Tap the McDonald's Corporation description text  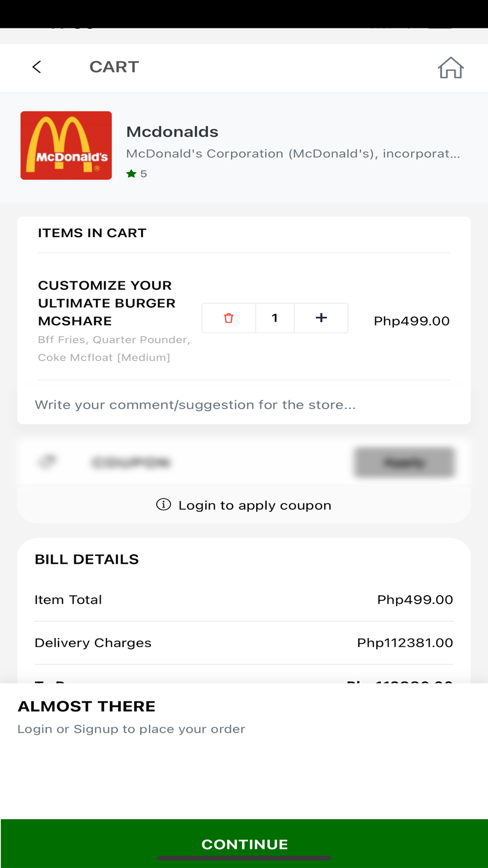click(293, 154)
